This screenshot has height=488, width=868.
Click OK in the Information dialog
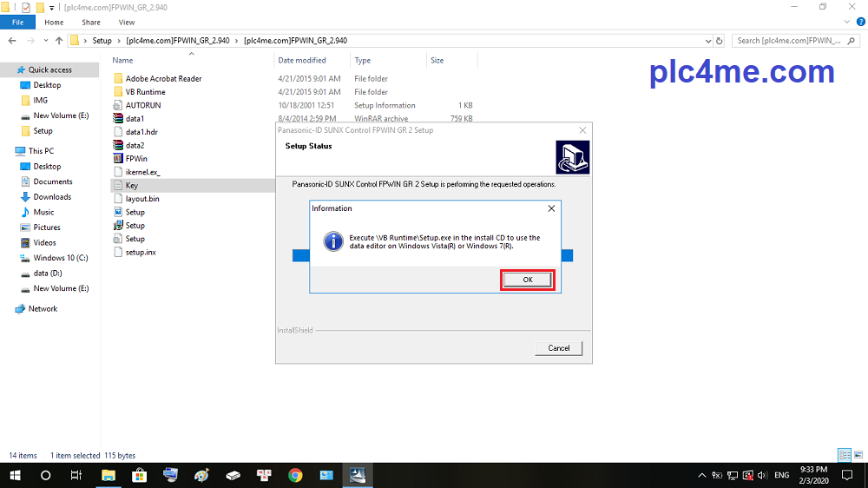click(x=528, y=280)
